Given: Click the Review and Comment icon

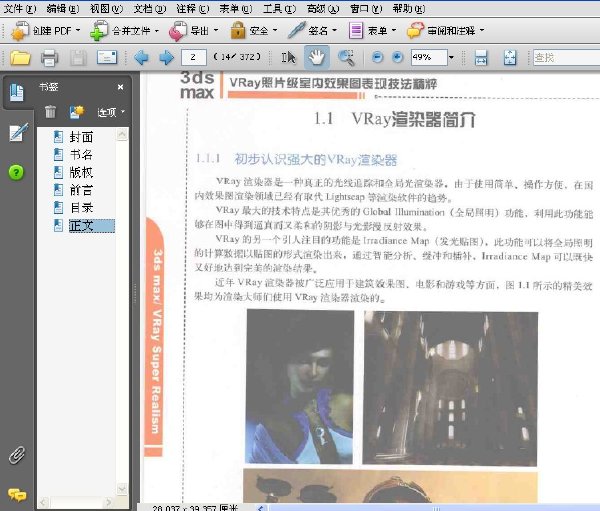Looking at the screenshot, I should coord(416,30).
